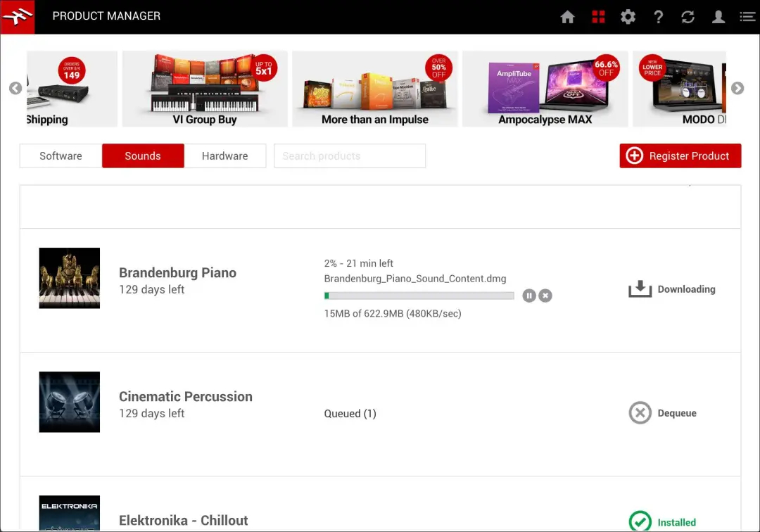This screenshot has height=532, width=760.
Task: Click the Downloading tray icon for Brandenburg Piano
Action: [640, 289]
